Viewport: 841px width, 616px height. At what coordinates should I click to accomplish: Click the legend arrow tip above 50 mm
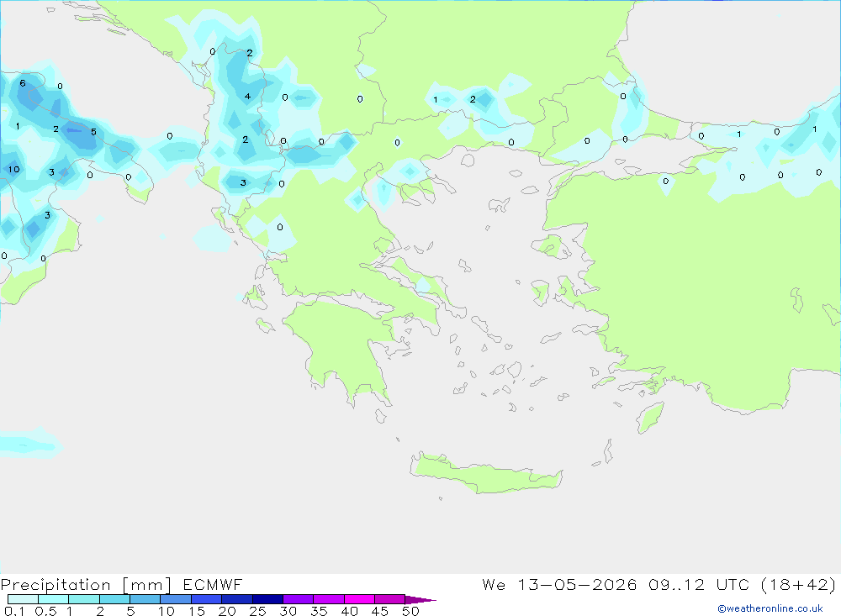coord(420,600)
